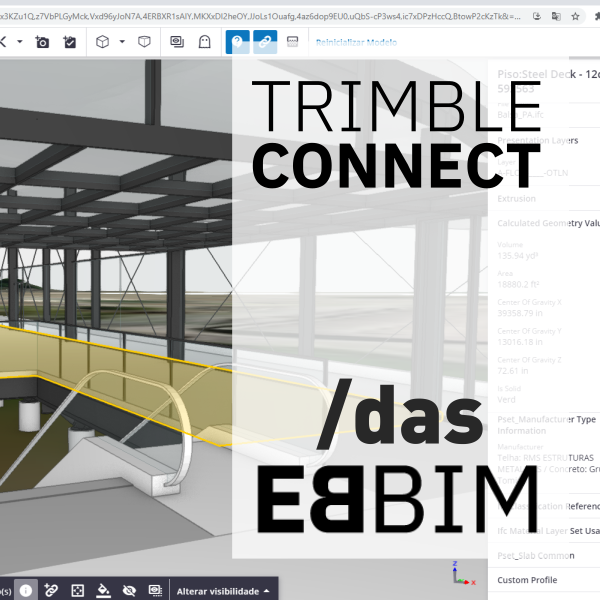Click the add ToDo clipboard icon
This screenshot has height=600, width=600.
tap(70, 42)
